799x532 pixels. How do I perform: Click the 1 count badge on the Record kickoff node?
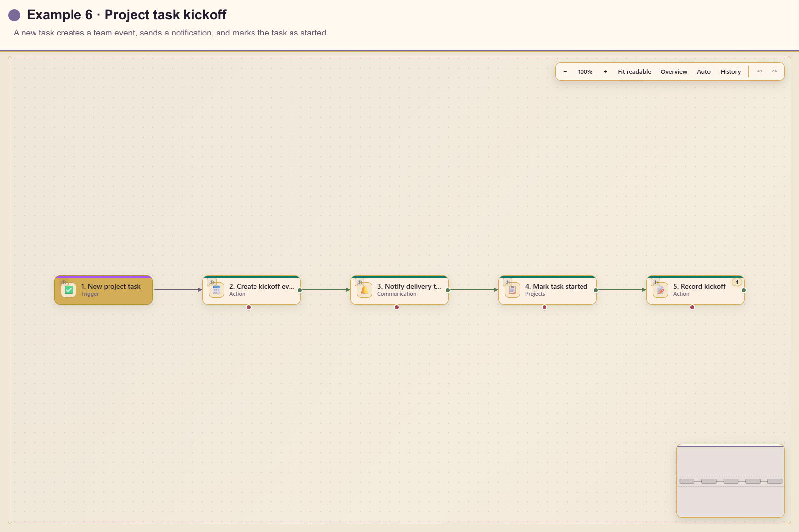[x=737, y=283]
